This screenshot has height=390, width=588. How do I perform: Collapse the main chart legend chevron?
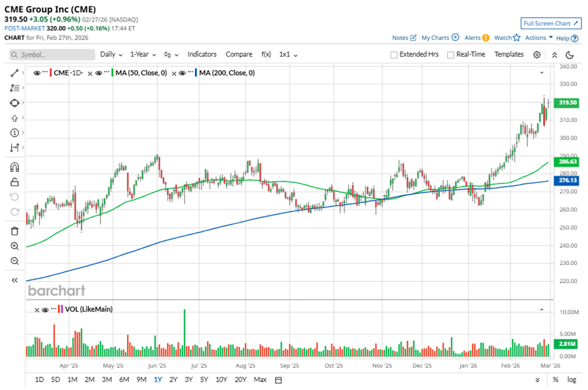click(542, 73)
